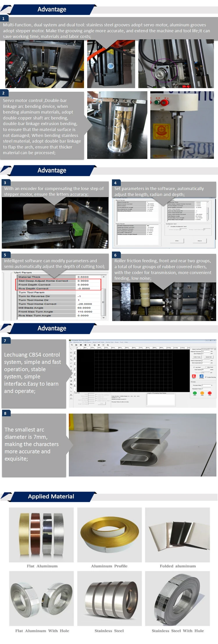Click the Save toolbar icon in CBS4

point(81,345)
